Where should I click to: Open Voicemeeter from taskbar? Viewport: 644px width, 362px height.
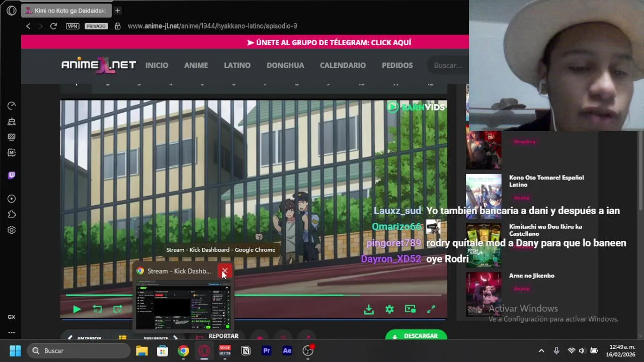[225, 350]
